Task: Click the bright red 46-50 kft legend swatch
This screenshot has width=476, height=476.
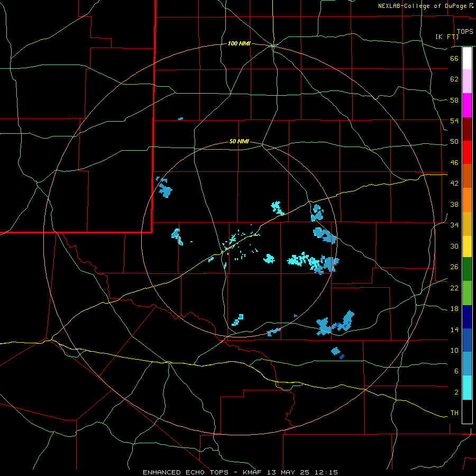Action: pyautogui.click(x=467, y=152)
